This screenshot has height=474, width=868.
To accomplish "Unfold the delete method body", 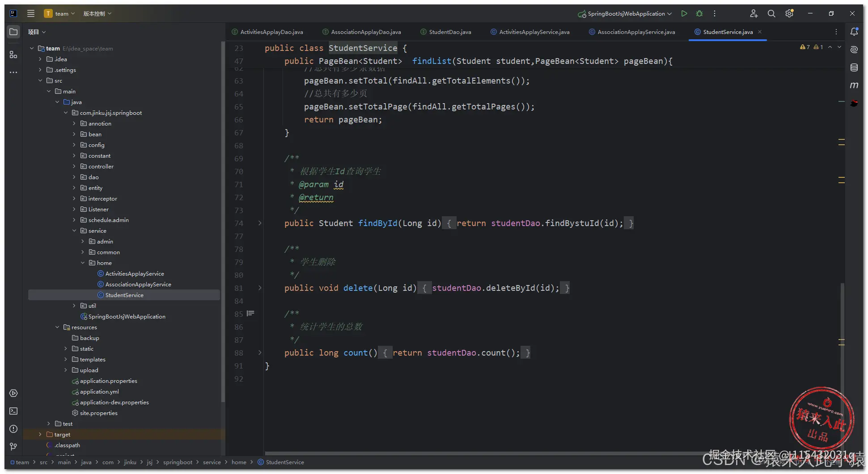I will [259, 288].
